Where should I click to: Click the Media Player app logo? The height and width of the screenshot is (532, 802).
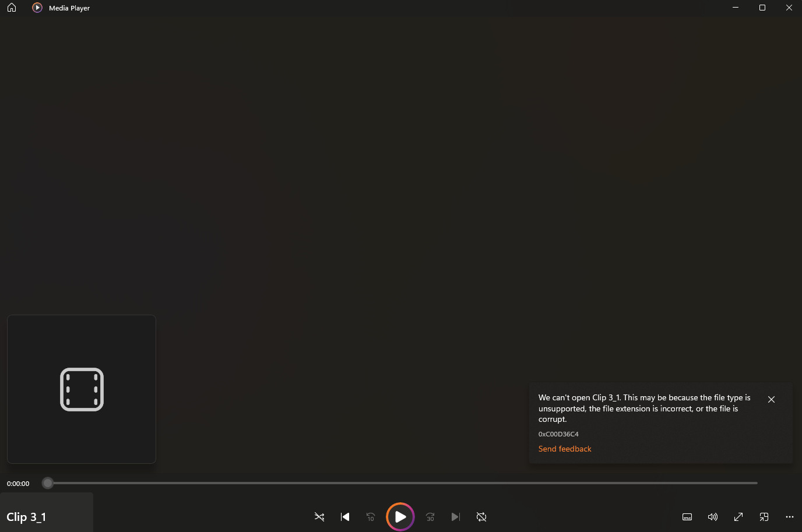coord(37,8)
